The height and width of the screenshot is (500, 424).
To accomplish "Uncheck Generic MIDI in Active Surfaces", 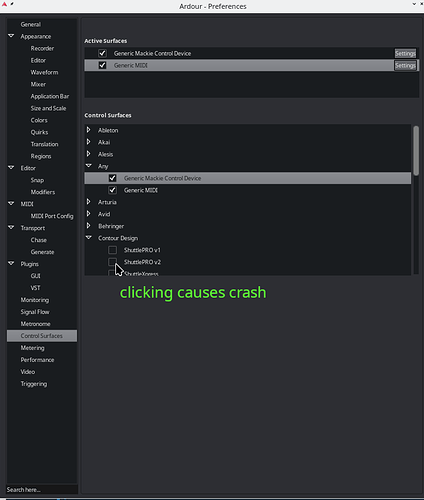I will 102,65.
